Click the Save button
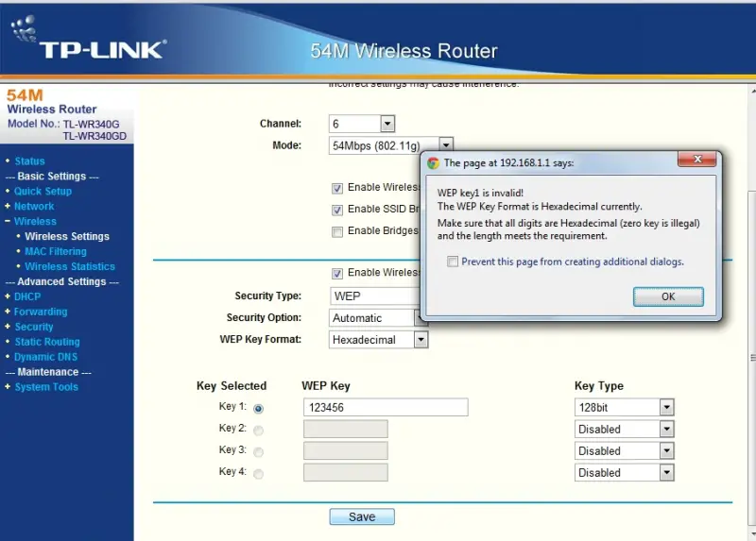The height and width of the screenshot is (541, 756). 362,516
